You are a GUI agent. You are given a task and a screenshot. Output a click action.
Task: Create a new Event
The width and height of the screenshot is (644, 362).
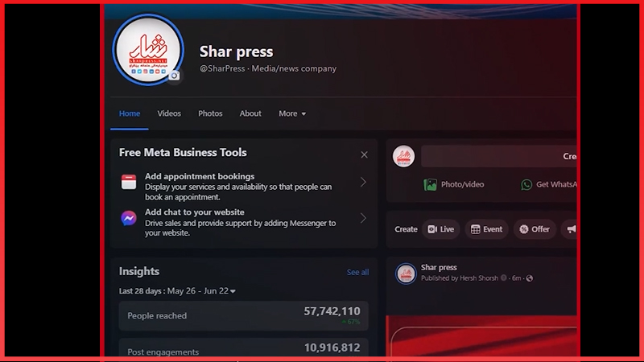(x=486, y=229)
